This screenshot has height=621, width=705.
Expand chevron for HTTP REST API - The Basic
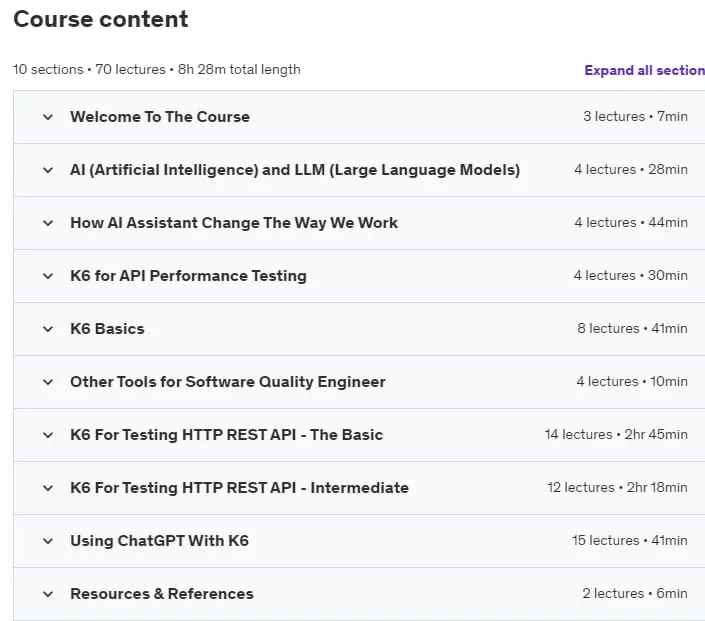[48, 436]
